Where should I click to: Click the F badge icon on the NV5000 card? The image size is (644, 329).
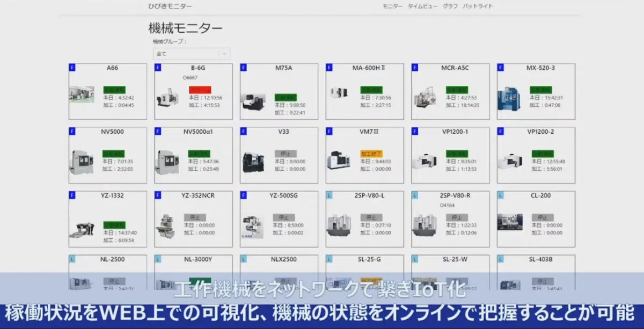72,131
